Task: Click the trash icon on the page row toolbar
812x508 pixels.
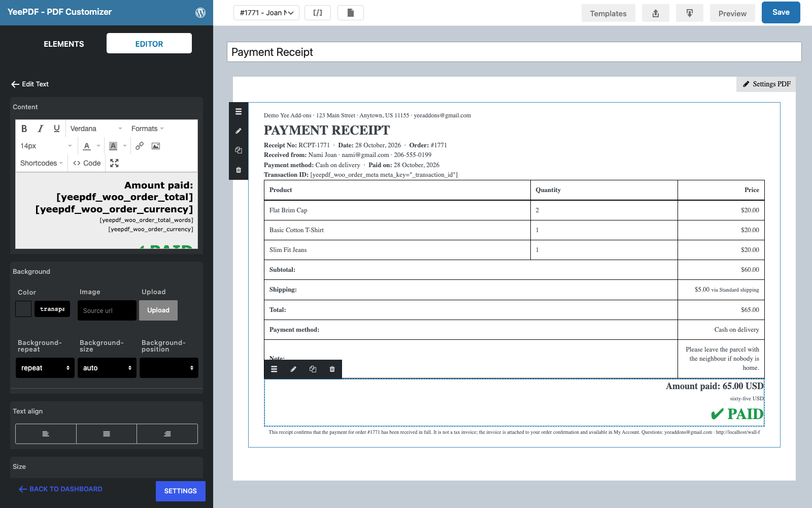Action: coord(239,170)
